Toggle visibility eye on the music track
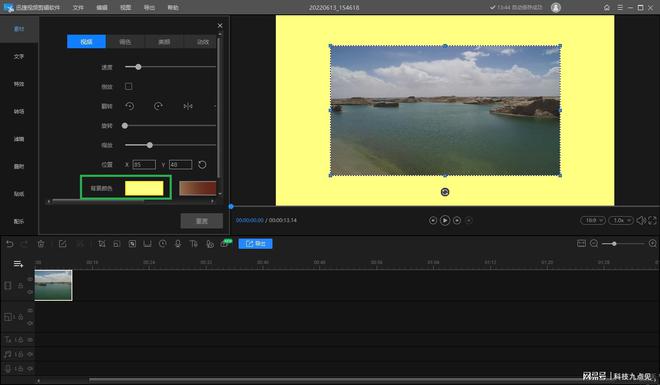 tap(30, 354)
